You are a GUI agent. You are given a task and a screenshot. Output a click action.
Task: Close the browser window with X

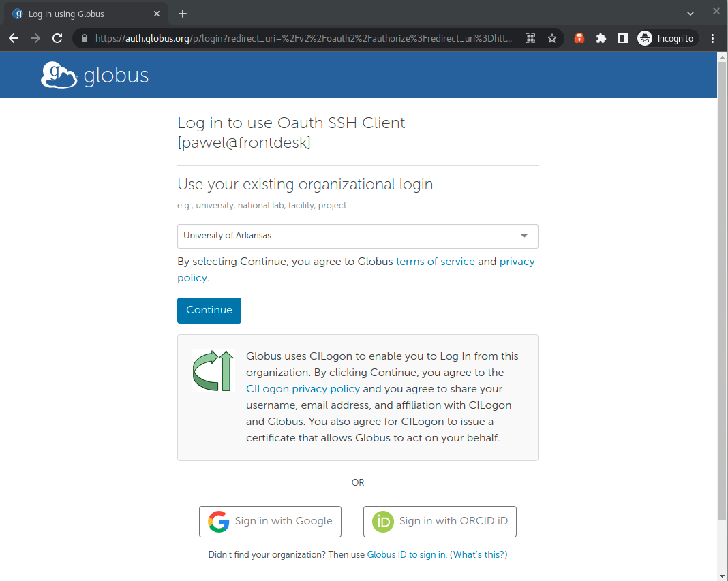coord(716,11)
